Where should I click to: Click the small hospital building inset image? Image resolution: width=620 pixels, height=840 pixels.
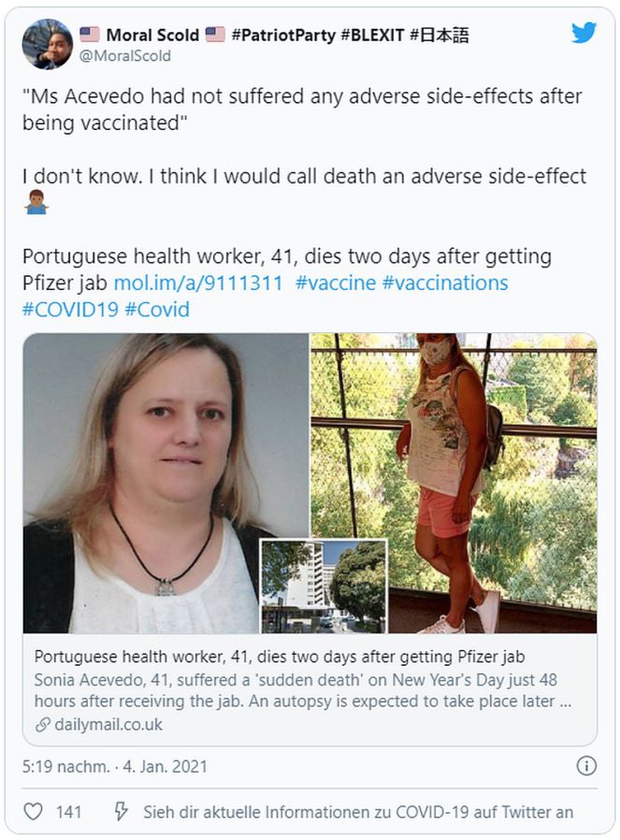(x=324, y=587)
